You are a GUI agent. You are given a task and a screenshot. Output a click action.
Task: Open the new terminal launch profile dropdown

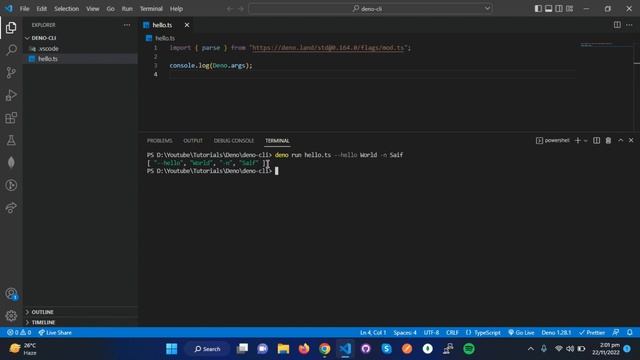(x=586, y=140)
